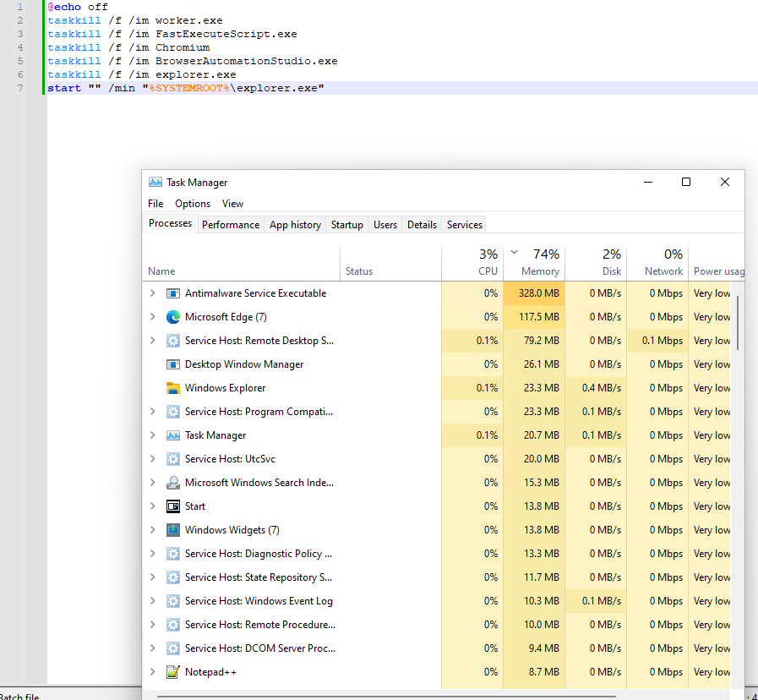Expand the Windows Widgets (7) group
758x700 pixels.
(x=152, y=530)
